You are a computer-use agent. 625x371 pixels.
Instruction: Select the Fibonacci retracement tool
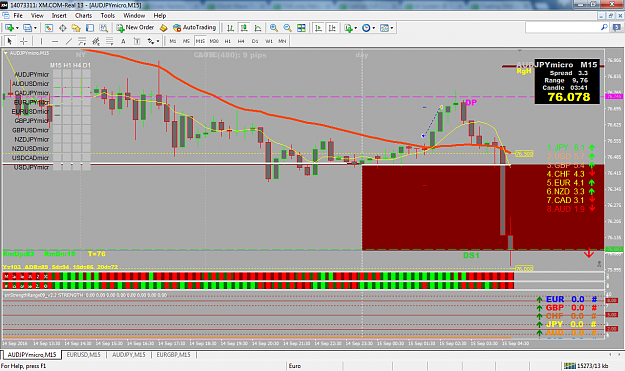(109, 41)
